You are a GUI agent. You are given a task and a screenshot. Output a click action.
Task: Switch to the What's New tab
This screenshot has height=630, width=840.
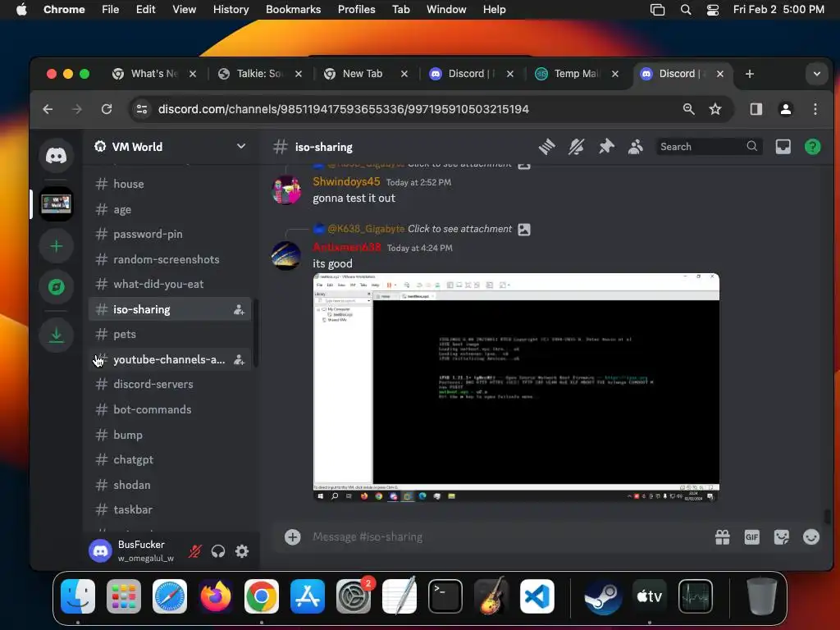[x=153, y=73]
